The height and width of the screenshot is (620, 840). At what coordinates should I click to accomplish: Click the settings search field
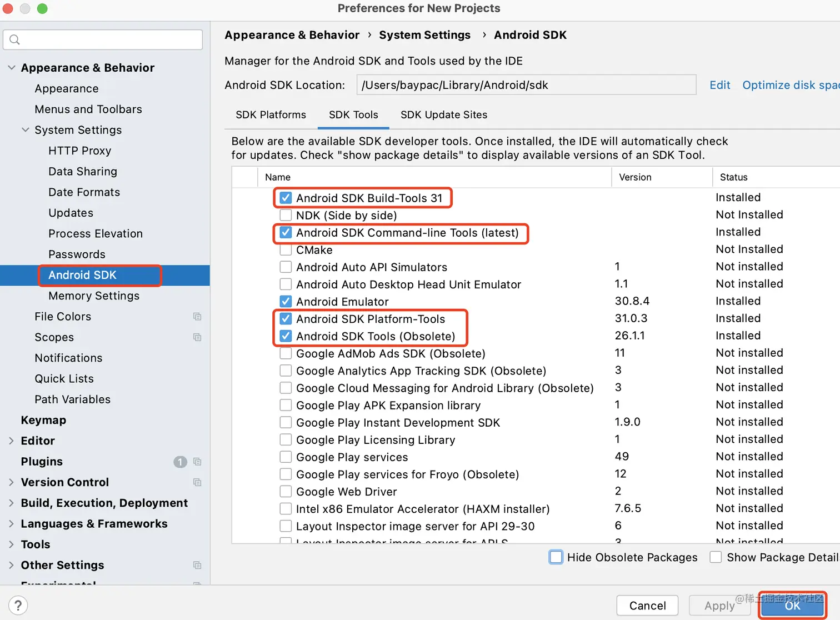[103, 39]
